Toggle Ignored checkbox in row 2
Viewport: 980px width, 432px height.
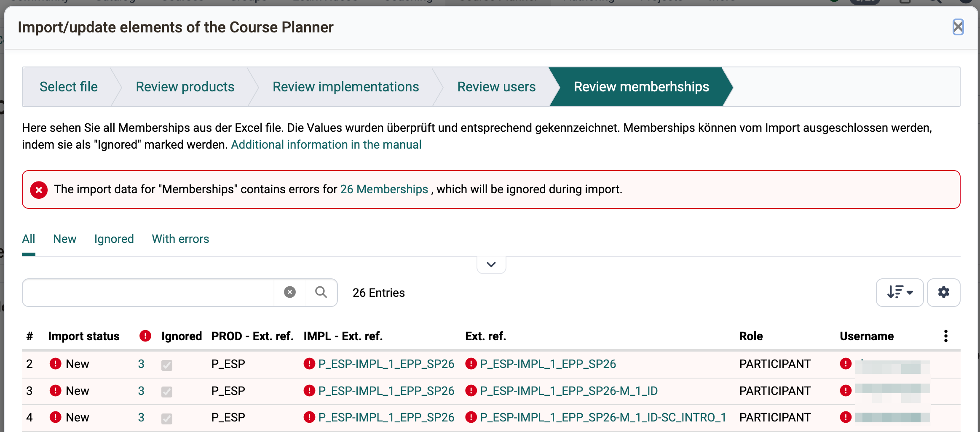click(x=167, y=365)
